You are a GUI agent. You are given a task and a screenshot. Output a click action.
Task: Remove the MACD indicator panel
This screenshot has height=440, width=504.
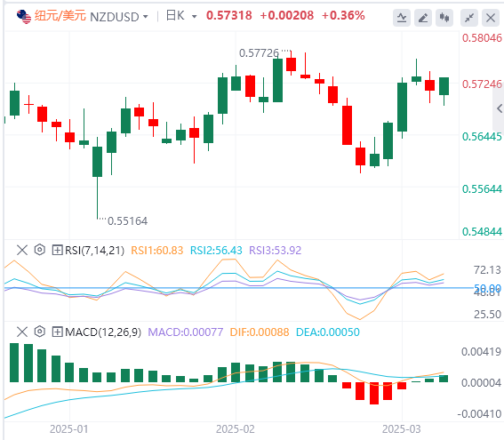[x=22, y=332]
